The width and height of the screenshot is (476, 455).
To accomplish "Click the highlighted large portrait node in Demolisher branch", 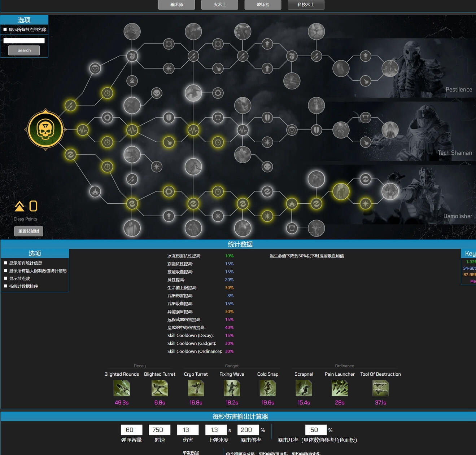I will (x=341, y=191).
